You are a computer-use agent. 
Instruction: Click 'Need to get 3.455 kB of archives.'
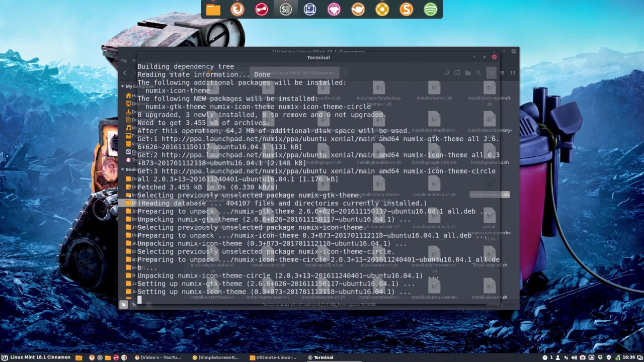pyautogui.click(x=204, y=123)
